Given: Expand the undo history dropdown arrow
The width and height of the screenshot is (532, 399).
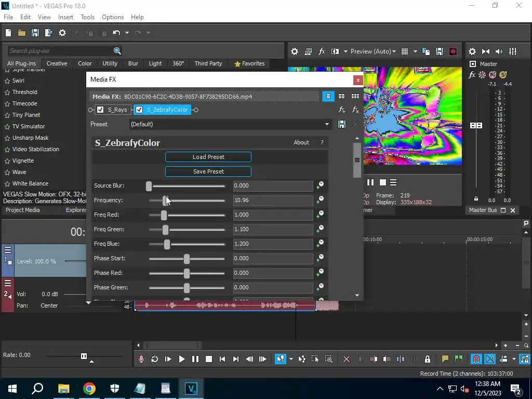Looking at the screenshot, I should [127, 33].
